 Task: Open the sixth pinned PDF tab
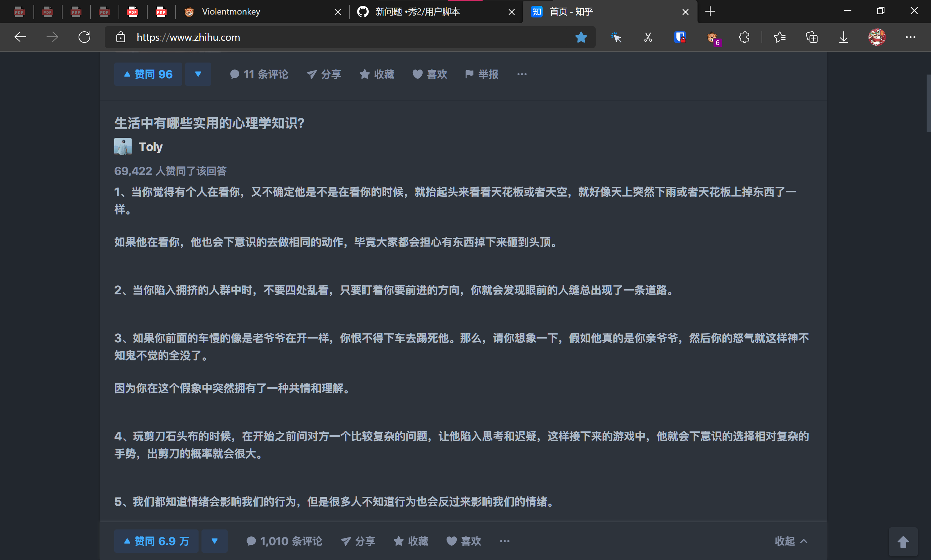click(x=161, y=12)
